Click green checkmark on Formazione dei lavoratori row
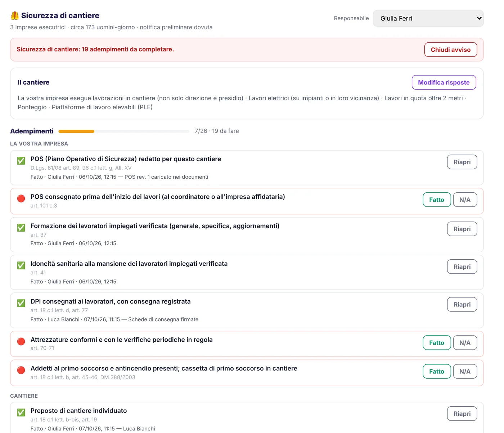This screenshot has width=504, height=433. pyautogui.click(x=21, y=228)
